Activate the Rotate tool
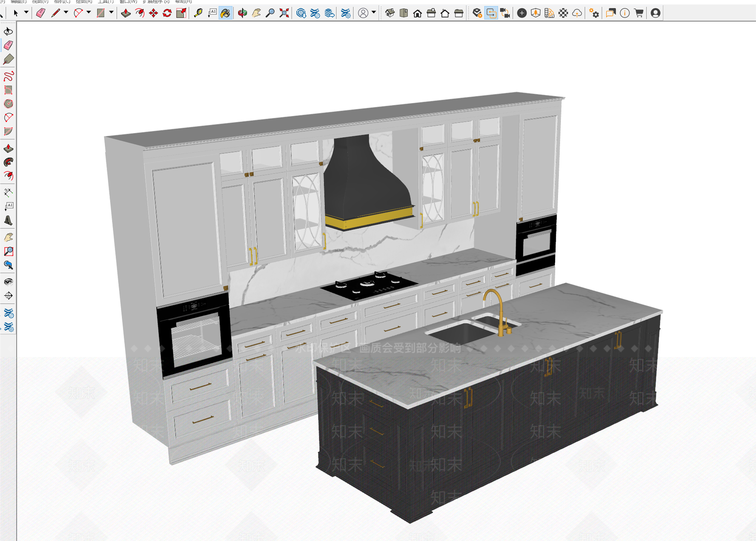 [167, 13]
